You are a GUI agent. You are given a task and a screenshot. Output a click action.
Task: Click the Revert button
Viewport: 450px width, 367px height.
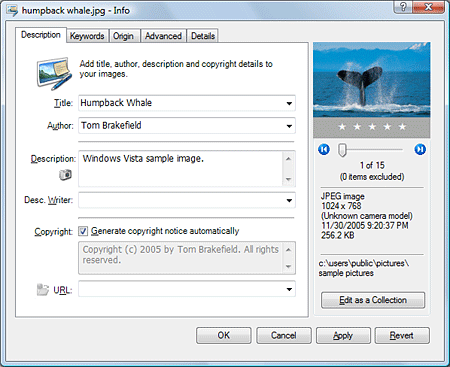tap(402, 335)
